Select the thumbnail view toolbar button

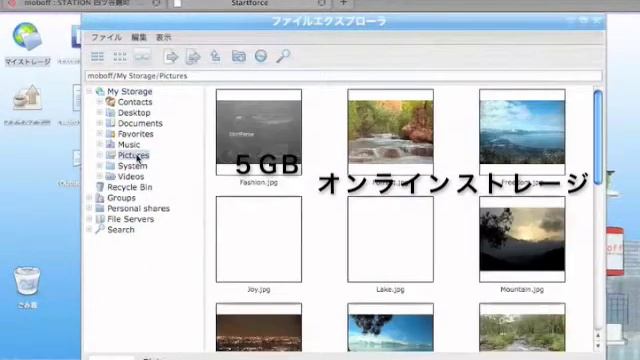click(x=142, y=56)
